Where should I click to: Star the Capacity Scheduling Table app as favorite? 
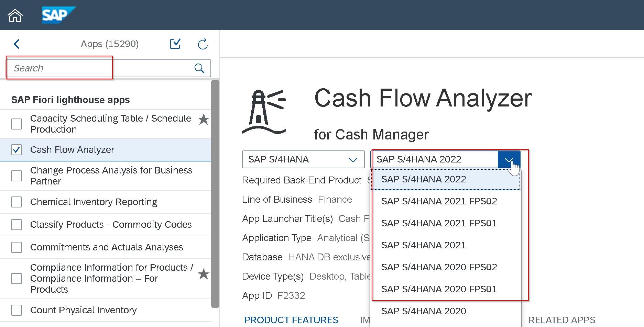pos(204,120)
